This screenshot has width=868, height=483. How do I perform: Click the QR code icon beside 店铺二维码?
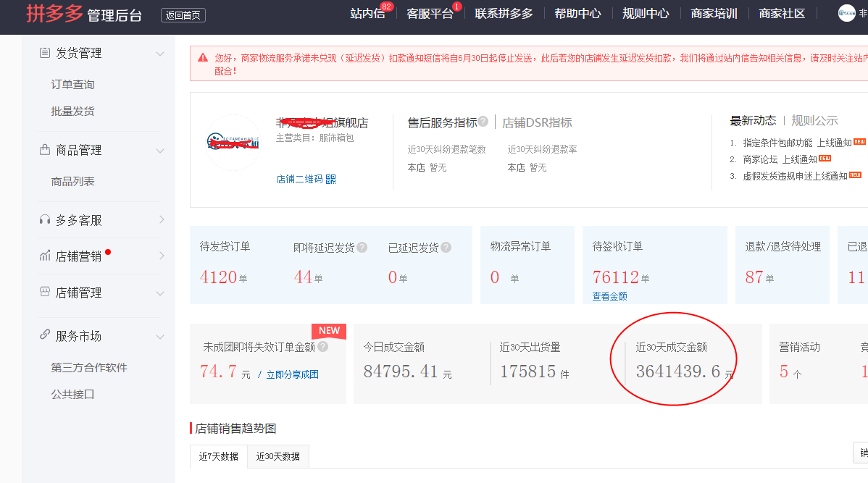(331, 180)
